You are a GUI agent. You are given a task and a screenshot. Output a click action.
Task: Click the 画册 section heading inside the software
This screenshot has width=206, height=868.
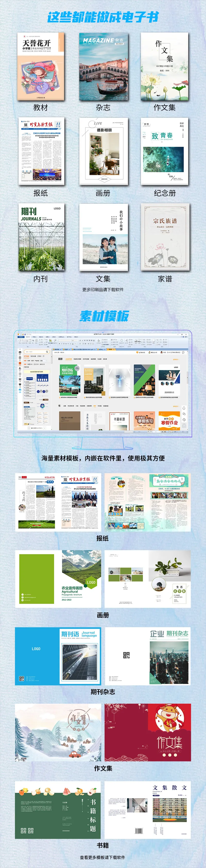coord(60,359)
